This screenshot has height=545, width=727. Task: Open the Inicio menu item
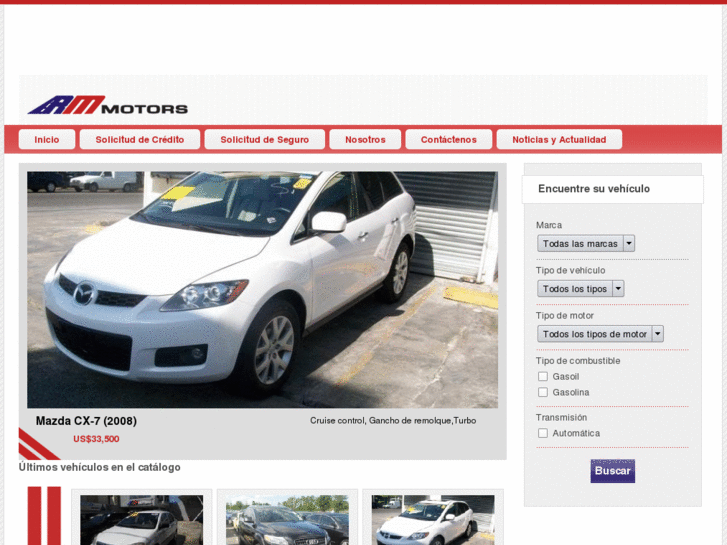tap(47, 140)
